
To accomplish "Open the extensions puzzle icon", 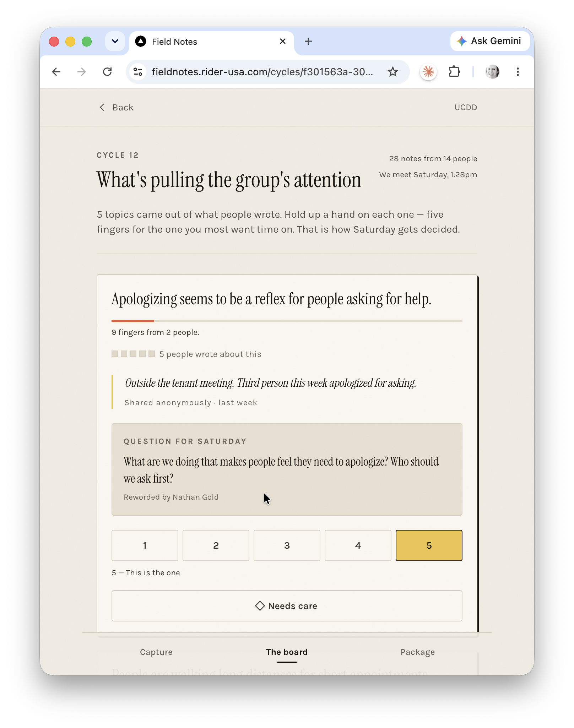I will tap(454, 72).
